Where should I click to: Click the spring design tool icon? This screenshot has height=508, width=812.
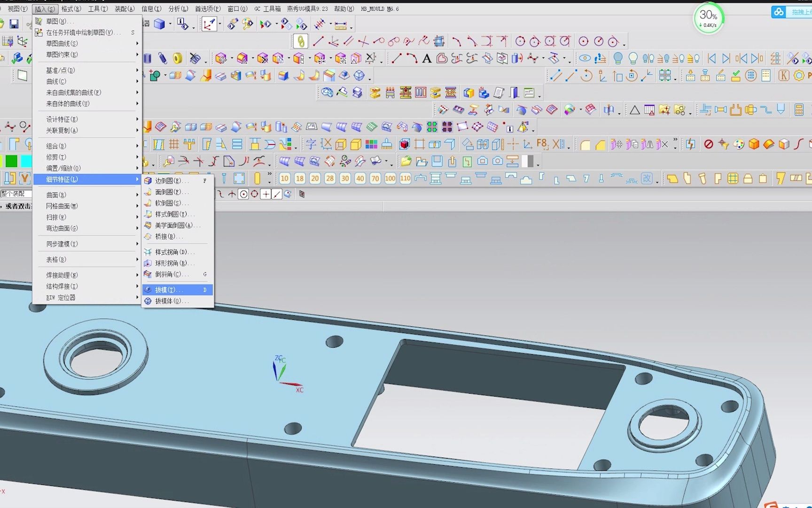pos(163,58)
